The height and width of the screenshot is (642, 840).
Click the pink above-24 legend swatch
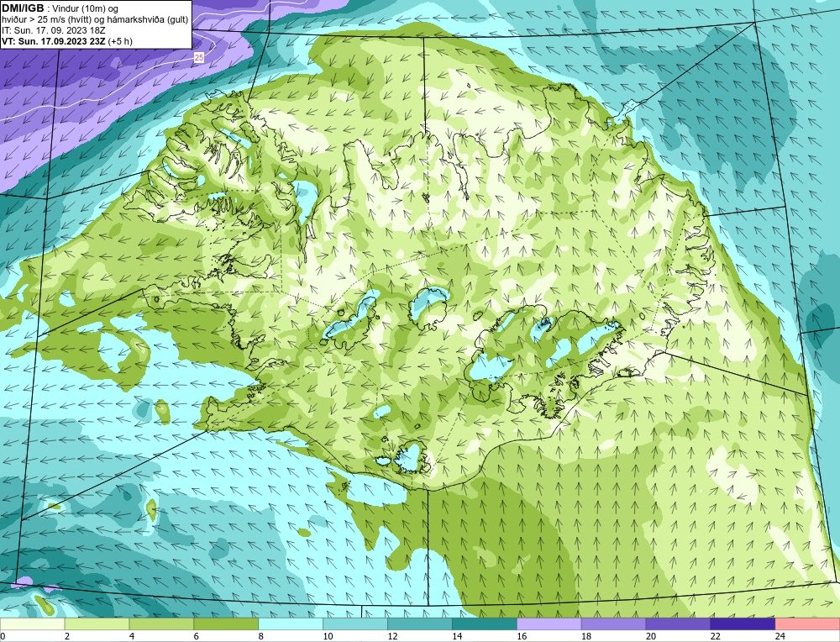pyautogui.click(x=807, y=624)
